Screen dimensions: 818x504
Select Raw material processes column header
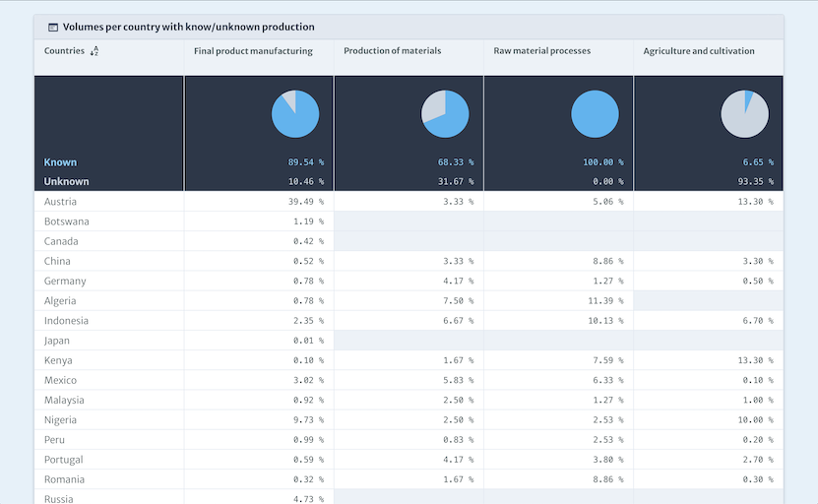click(542, 51)
